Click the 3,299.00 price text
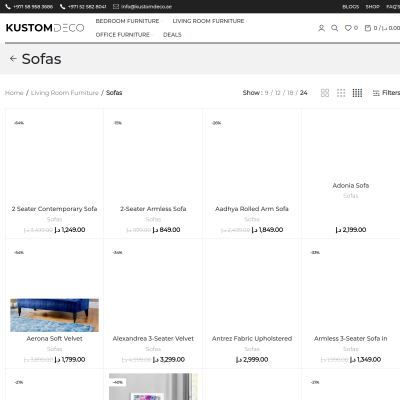The height and width of the screenshot is (400, 400). [169, 359]
